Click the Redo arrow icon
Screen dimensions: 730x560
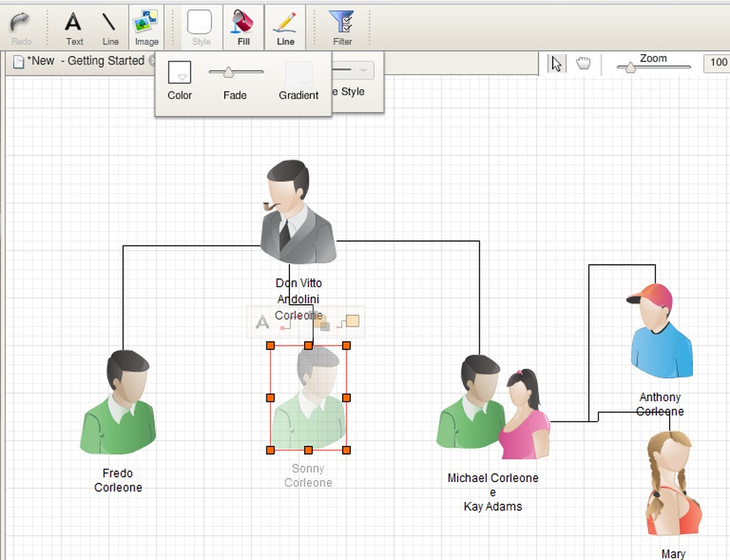(20, 23)
